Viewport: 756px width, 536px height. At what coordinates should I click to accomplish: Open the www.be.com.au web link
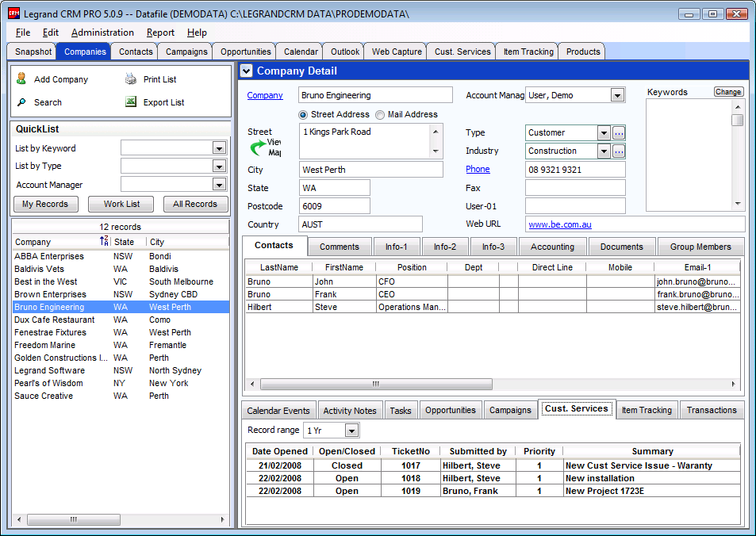(560, 224)
